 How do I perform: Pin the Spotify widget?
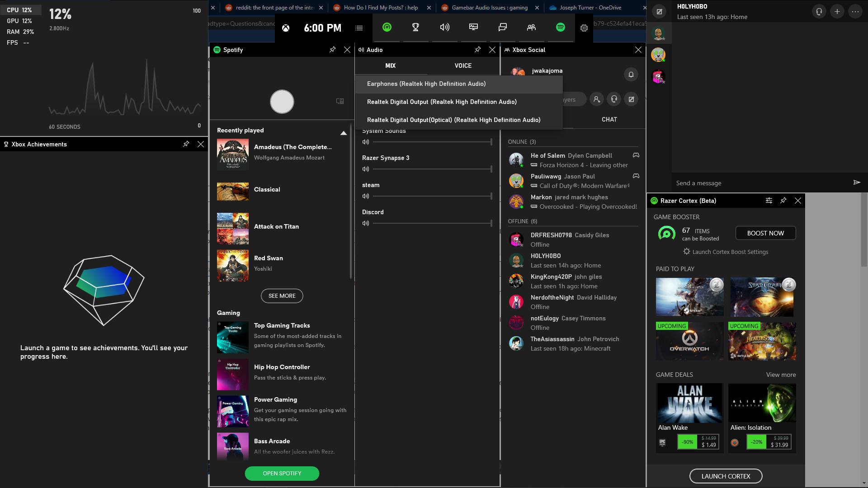[332, 50]
